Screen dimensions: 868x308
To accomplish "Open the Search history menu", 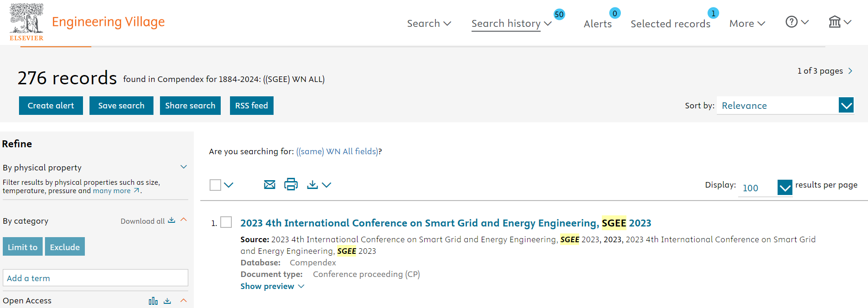I will 511,23.
